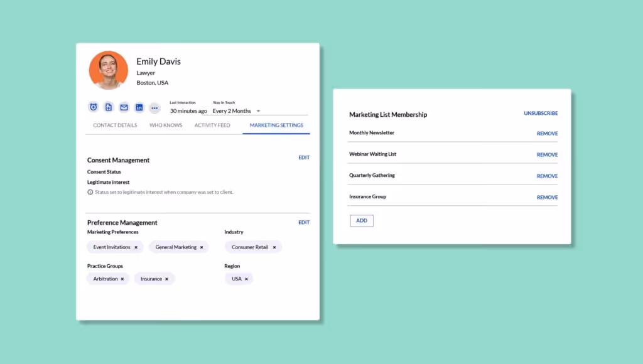Select the Marketing Settings tab

(276, 125)
